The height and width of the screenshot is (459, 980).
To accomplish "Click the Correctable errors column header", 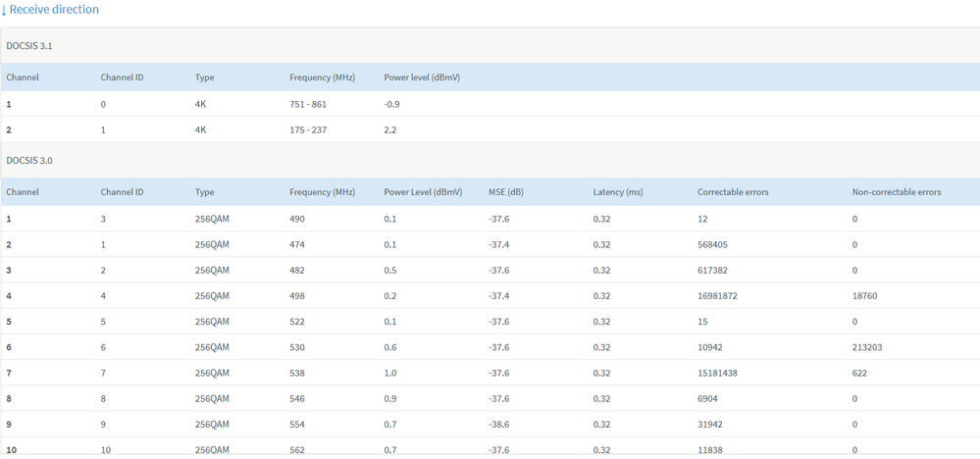I will [x=733, y=192].
